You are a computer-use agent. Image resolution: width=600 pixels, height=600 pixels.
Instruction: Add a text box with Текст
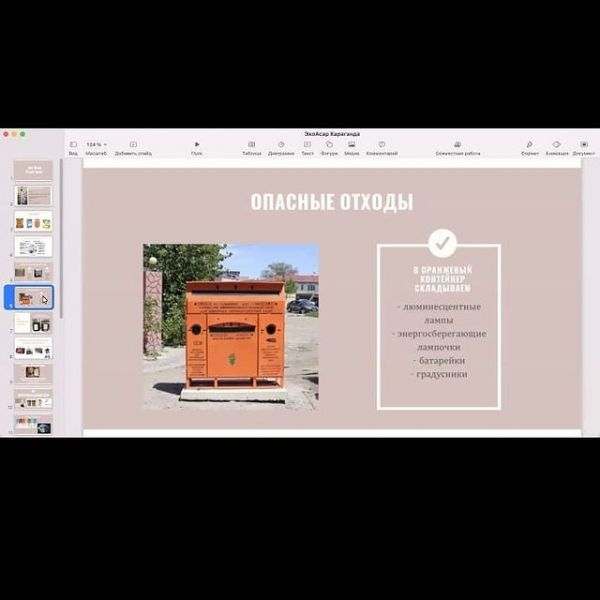(x=307, y=145)
